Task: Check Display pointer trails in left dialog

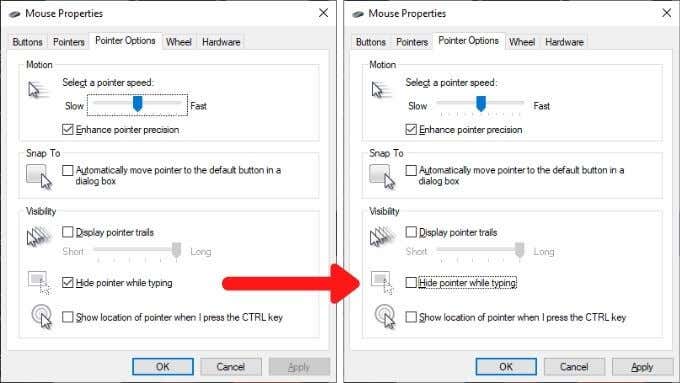Action: 68,232
